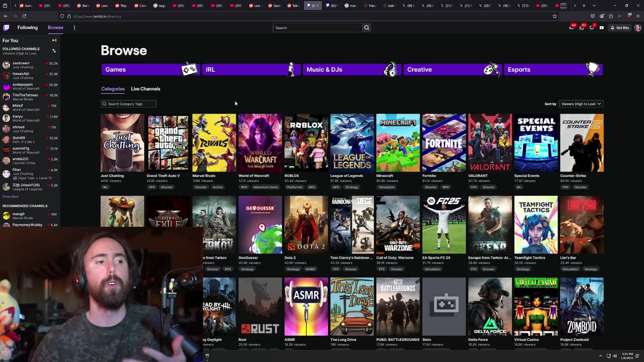Open ASMR category cover art
This screenshot has height=362, width=644.
306,307
